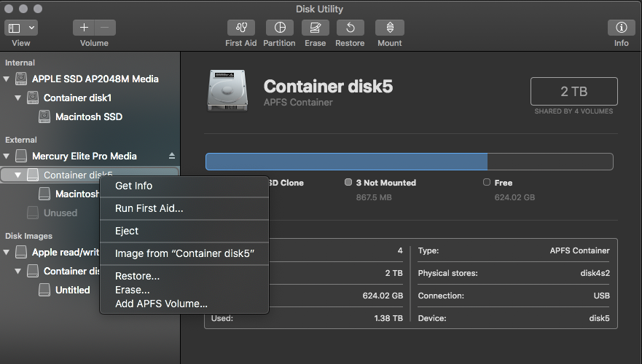Select the Untitled volume
Image resolution: width=642 pixels, height=364 pixels.
[x=72, y=290]
